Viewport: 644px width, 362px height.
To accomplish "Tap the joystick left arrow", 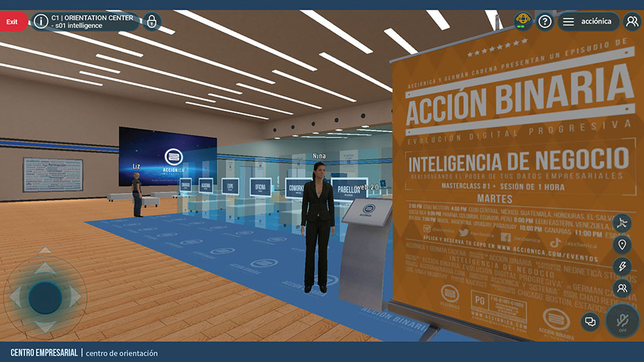I will pos(16,296).
